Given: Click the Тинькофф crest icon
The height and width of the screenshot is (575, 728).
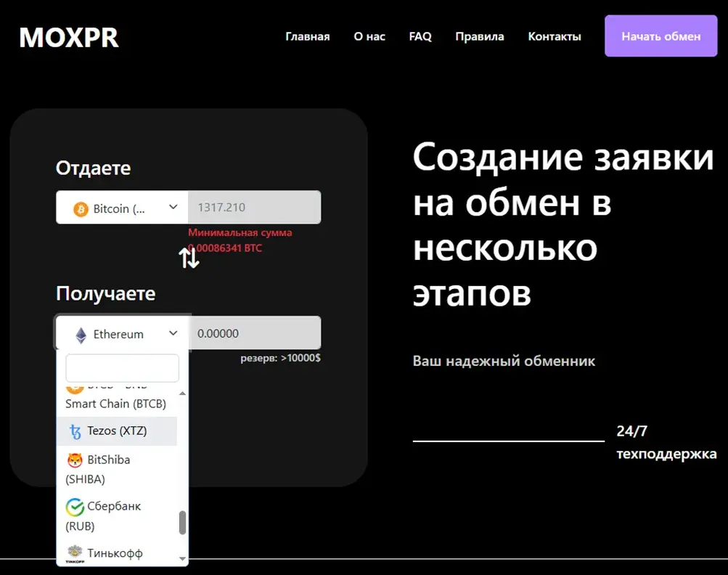Looking at the screenshot, I should pyautogui.click(x=75, y=553).
